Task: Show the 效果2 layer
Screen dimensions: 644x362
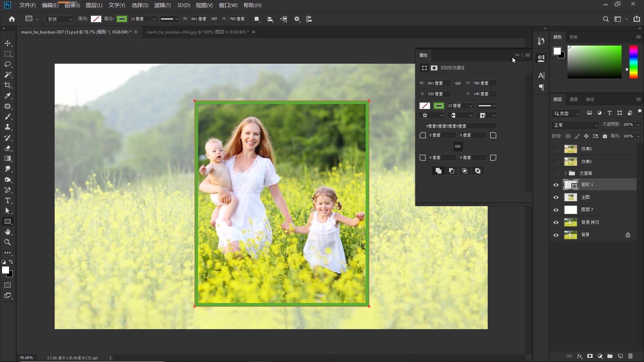Action: pyautogui.click(x=556, y=149)
